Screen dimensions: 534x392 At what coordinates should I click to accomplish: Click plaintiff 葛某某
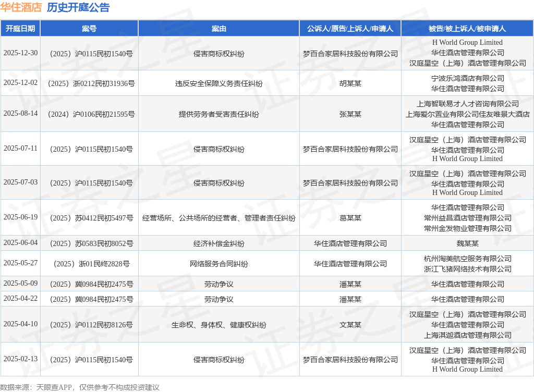[x=350, y=218]
